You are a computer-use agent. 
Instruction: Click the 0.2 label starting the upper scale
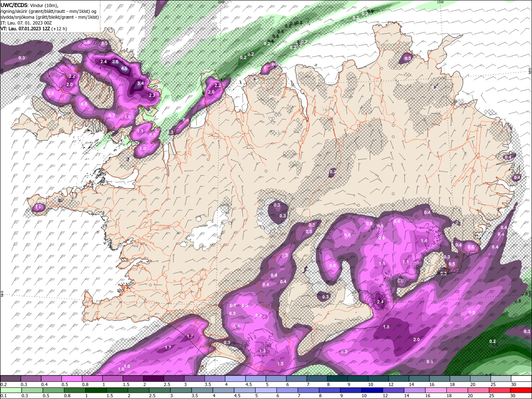(x=3, y=384)
